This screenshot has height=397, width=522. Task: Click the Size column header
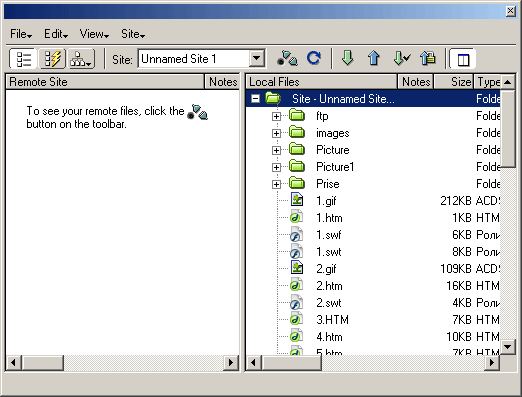[453, 82]
